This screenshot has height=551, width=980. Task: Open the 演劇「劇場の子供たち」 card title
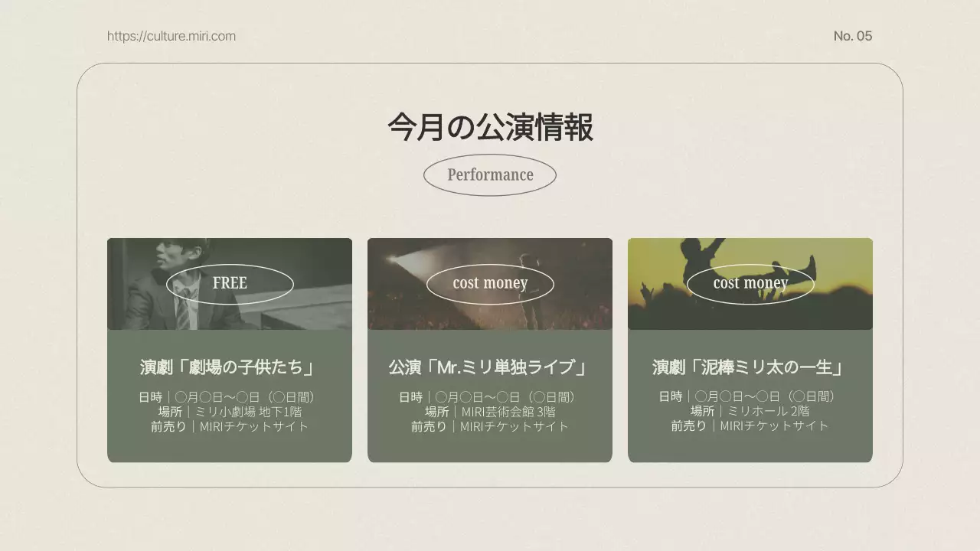230,367
